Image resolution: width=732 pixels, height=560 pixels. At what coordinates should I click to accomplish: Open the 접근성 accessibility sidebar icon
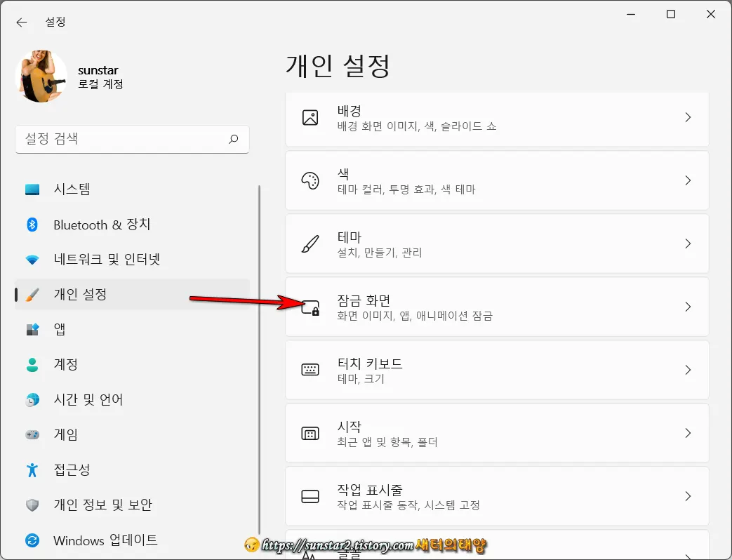[34, 470]
